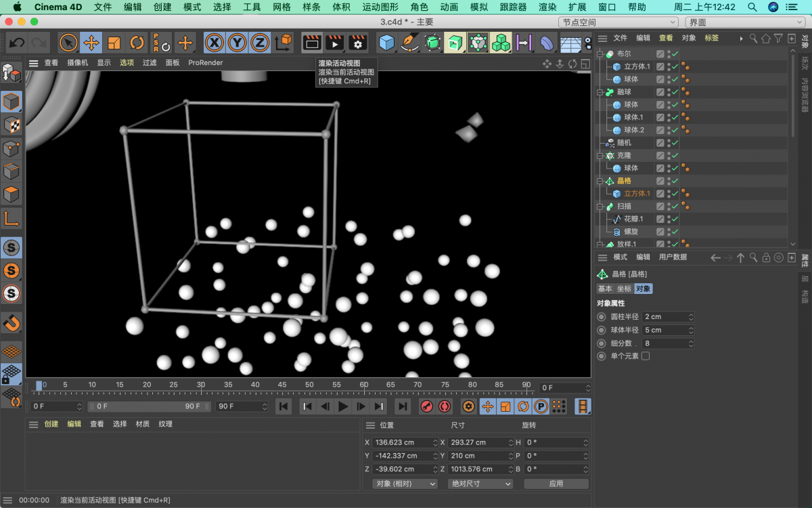Open the spline pen tool
Image resolution: width=812 pixels, height=508 pixels.
coord(409,43)
